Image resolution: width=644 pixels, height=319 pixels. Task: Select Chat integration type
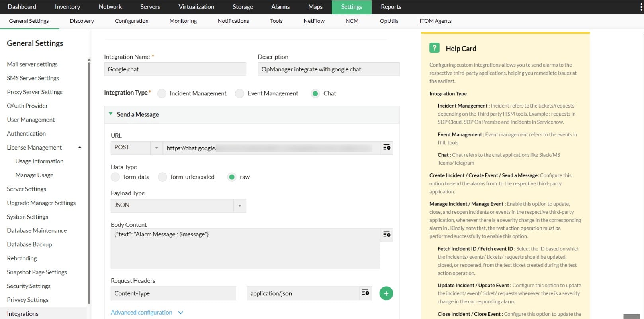click(x=315, y=93)
